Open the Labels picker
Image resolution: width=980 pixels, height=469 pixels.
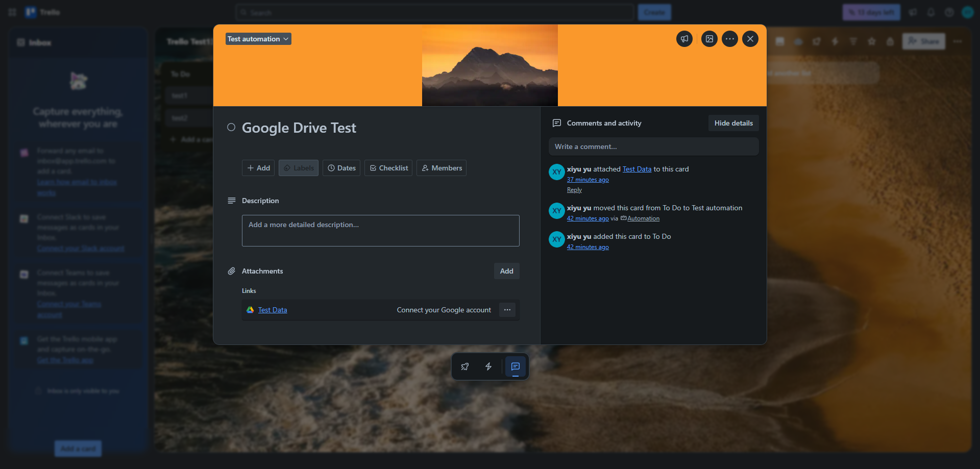coord(299,168)
